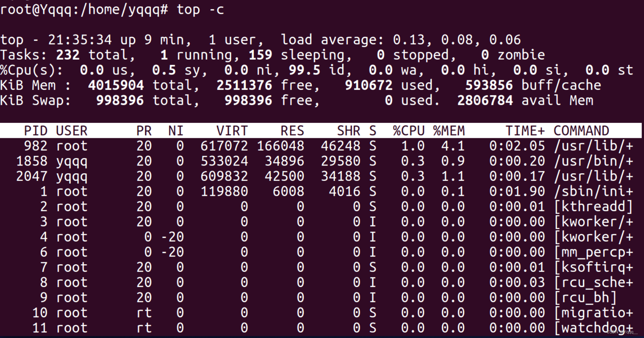Viewport: 644px width, 338px height.
Task: Click the 617072 VIRT value
Action: [x=224, y=146]
